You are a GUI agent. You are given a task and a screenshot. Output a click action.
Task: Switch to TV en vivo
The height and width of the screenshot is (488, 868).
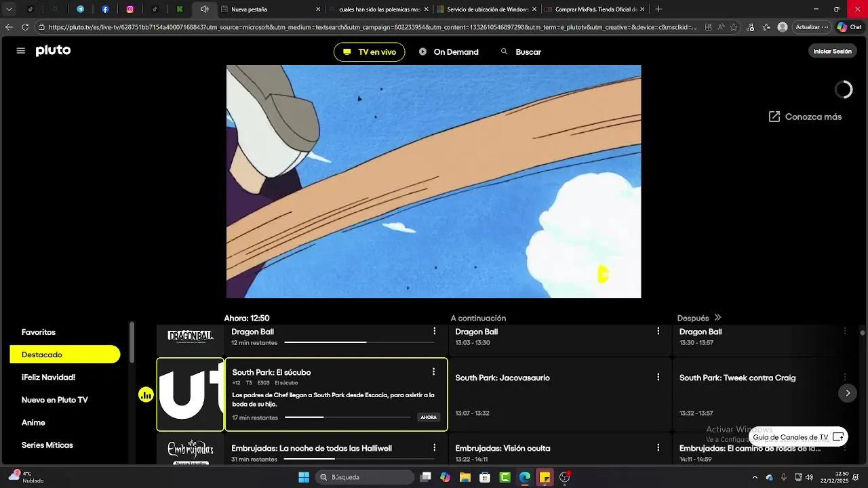(x=370, y=52)
